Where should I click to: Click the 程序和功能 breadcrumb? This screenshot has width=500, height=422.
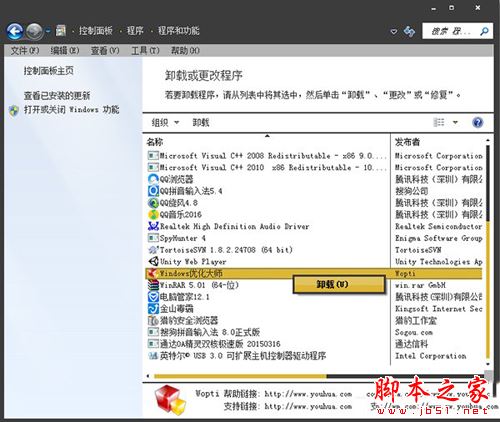click(179, 31)
